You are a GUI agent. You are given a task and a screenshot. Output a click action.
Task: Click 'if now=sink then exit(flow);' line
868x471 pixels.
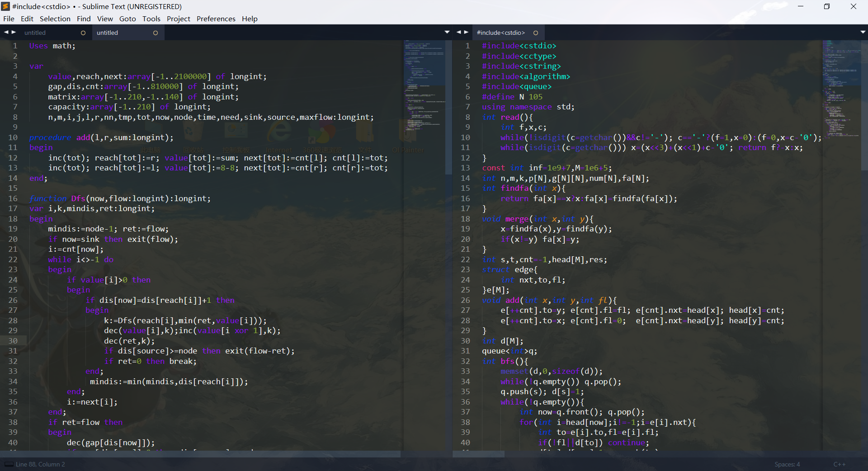point(113,239)
